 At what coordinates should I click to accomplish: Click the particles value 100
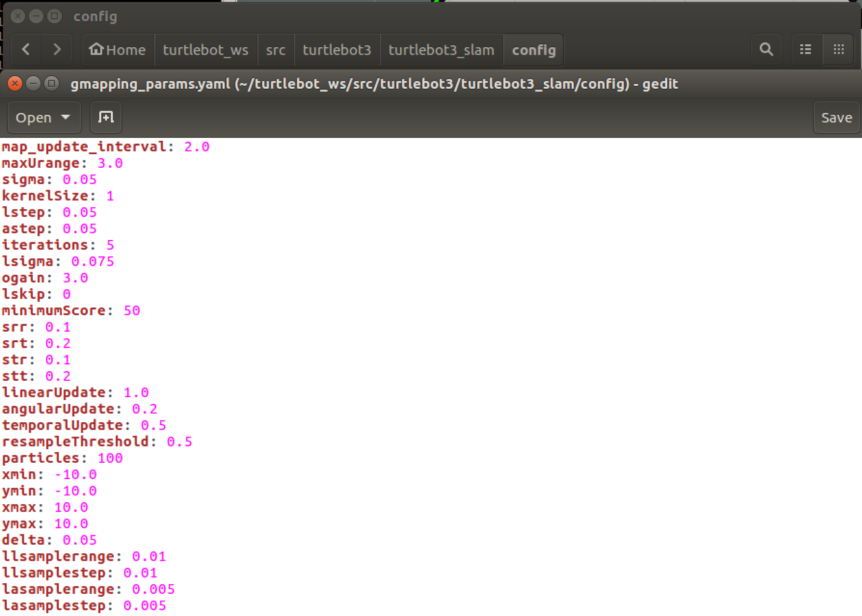(x=110, y=458)
